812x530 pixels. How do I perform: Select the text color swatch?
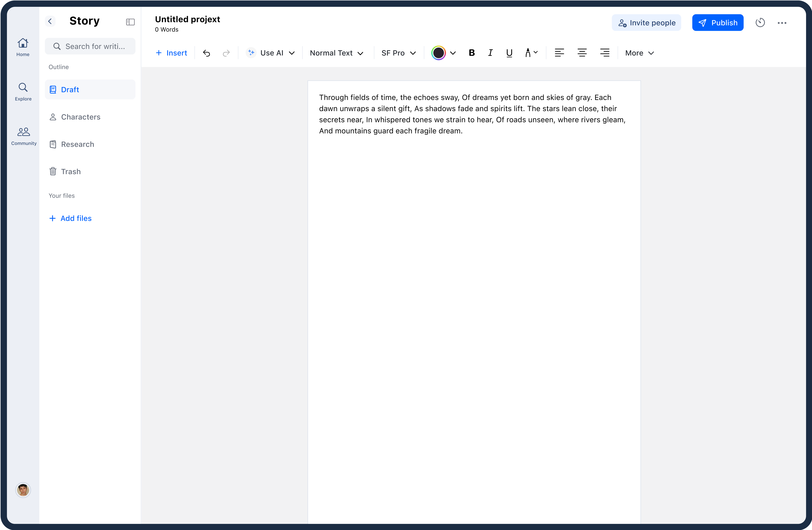pyautogui.click(x=438, y=53)
